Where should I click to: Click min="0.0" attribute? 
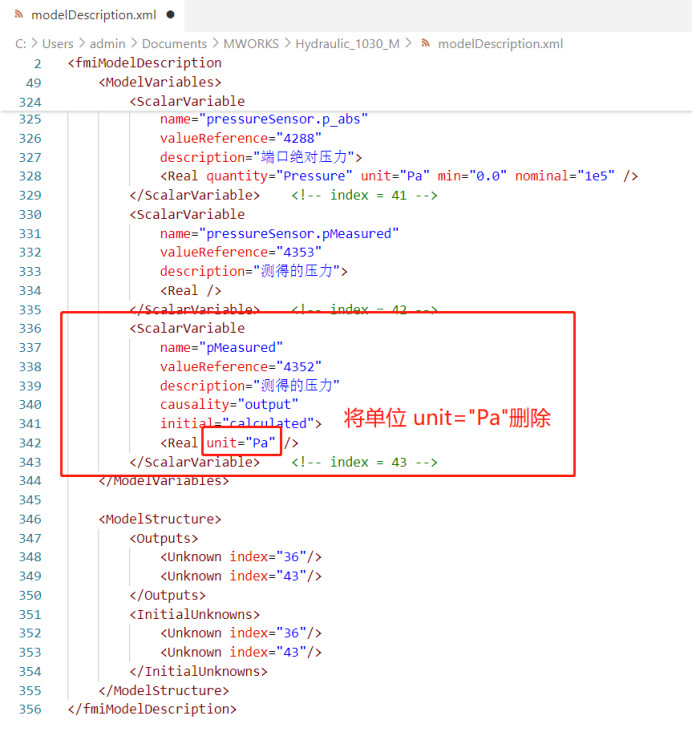[x=472, y=176]
